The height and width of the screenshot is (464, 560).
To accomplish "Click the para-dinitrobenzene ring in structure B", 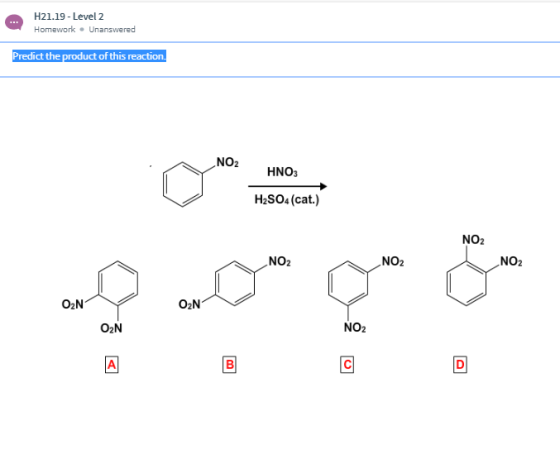I will 235,283.
